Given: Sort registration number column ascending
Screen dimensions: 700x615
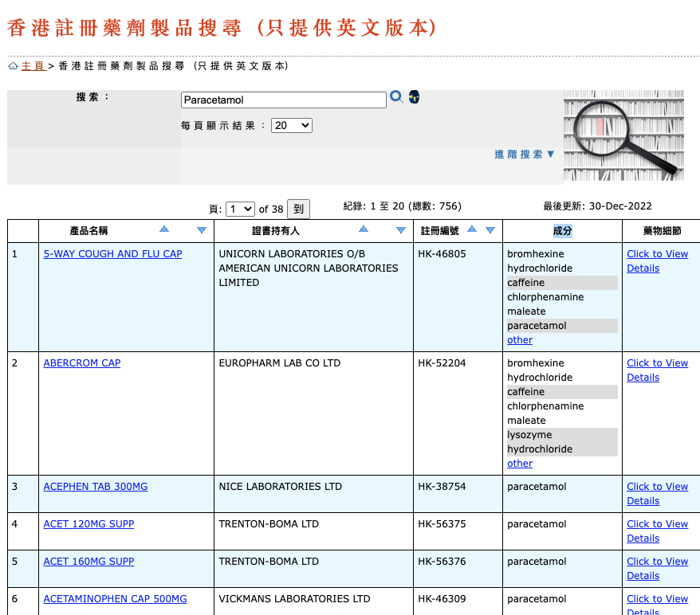Looking at the screenshot, I should pyautogui.click(x=471, y=229).
